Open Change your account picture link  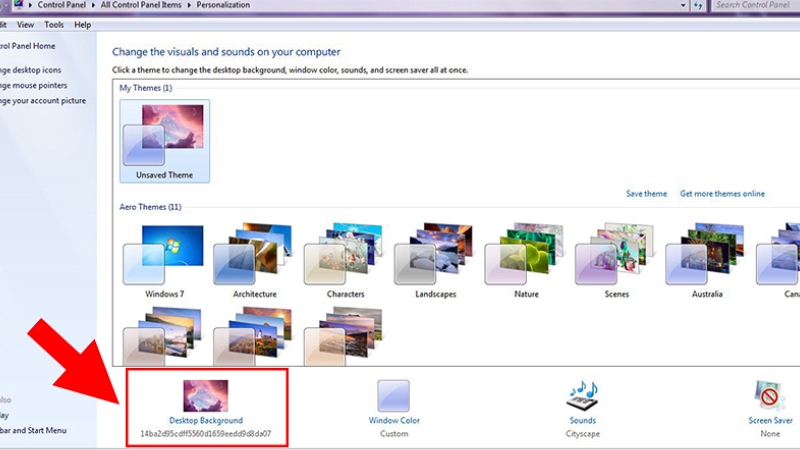(x=43, y=101)
